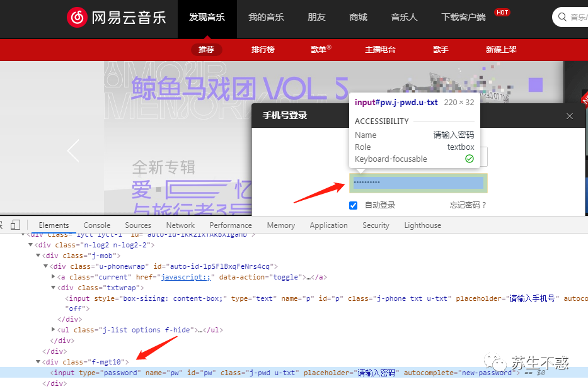Switch to the Sources tab

click(138, 225)
